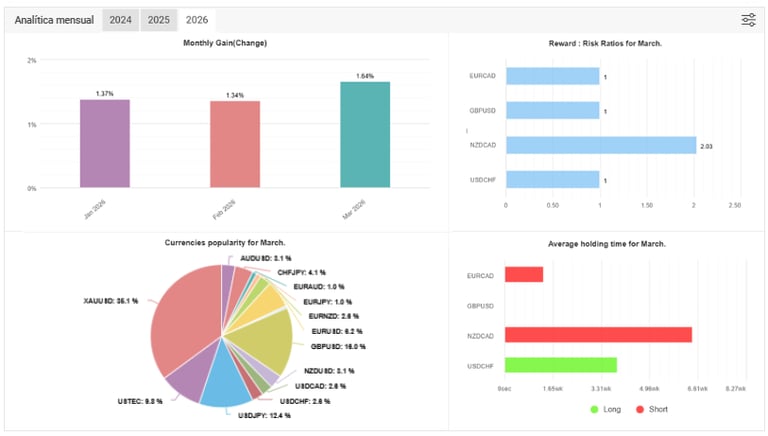Select the NZDCAD reward risk bar
Viewport: 768px width, 436px height.
click(x=601, y=145)
